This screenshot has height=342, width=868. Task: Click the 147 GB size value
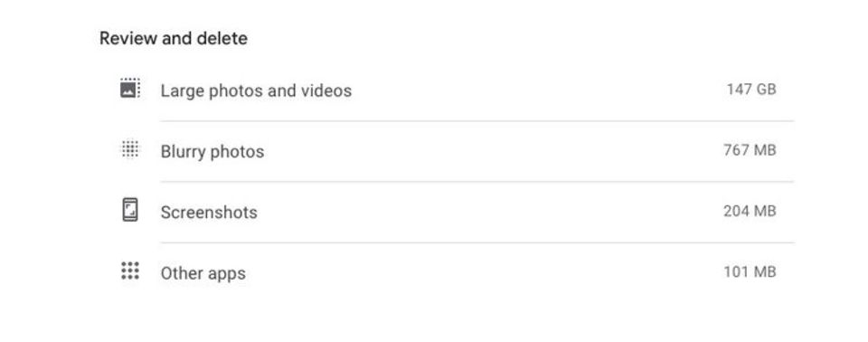[751, 90]
